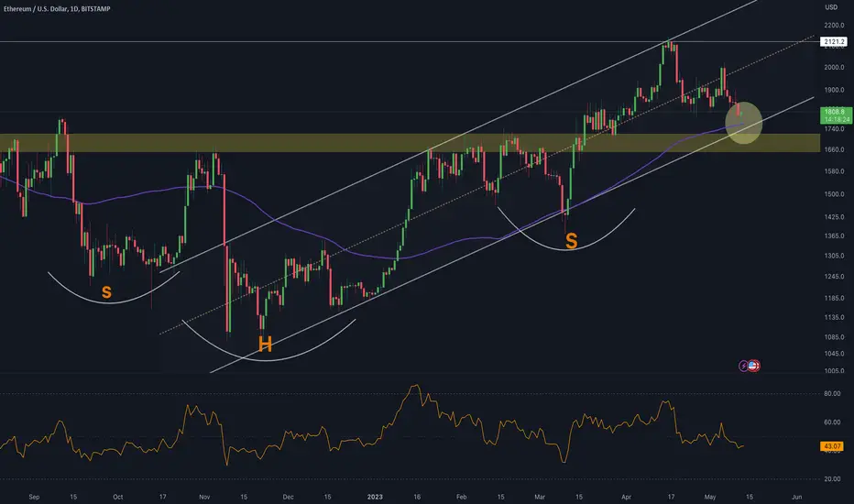Click the USD currency label on price axis
This screenshot has width=854, height=504.
(831, 7)
